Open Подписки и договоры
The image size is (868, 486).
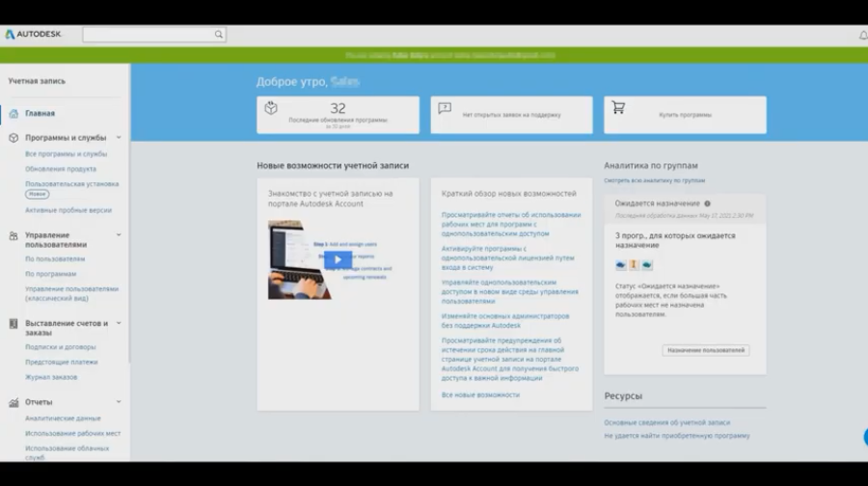click(61, 347)
